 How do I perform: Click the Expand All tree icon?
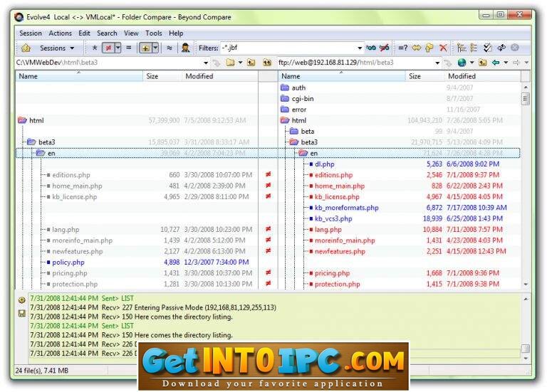[462, 48]
